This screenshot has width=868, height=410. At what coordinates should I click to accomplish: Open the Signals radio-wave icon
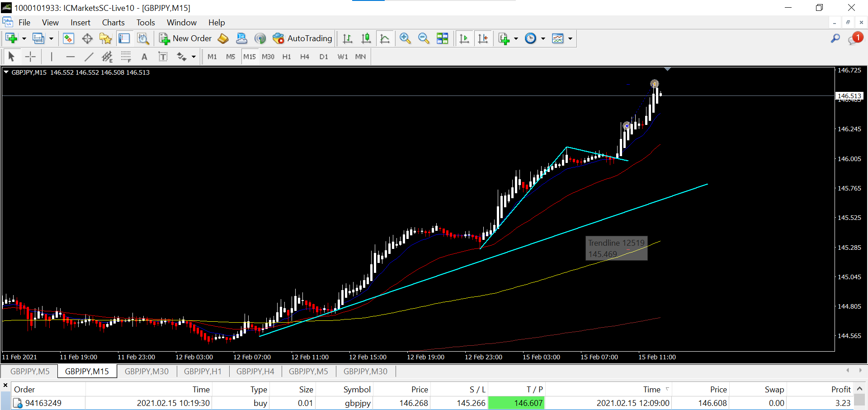(260, 38)
